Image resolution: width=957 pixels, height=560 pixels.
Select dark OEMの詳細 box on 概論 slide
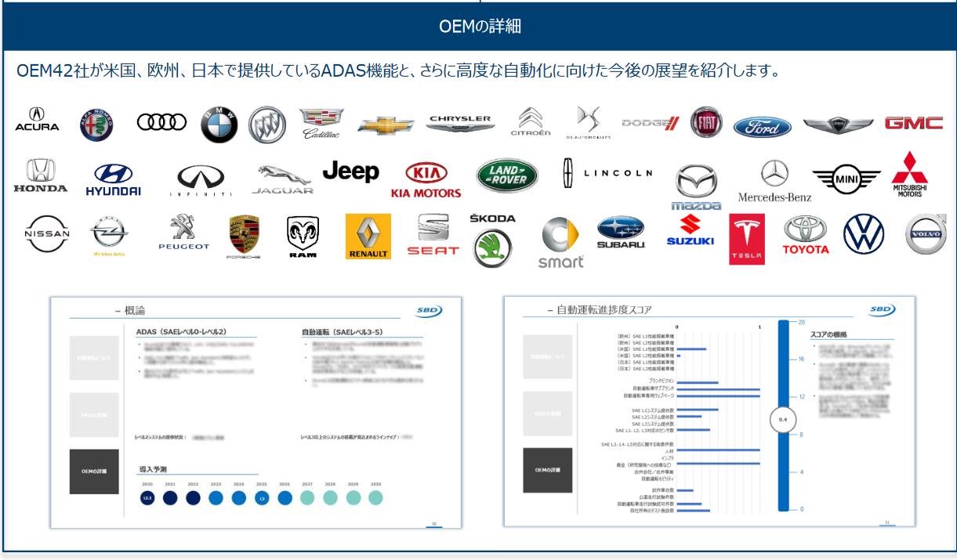94,471
